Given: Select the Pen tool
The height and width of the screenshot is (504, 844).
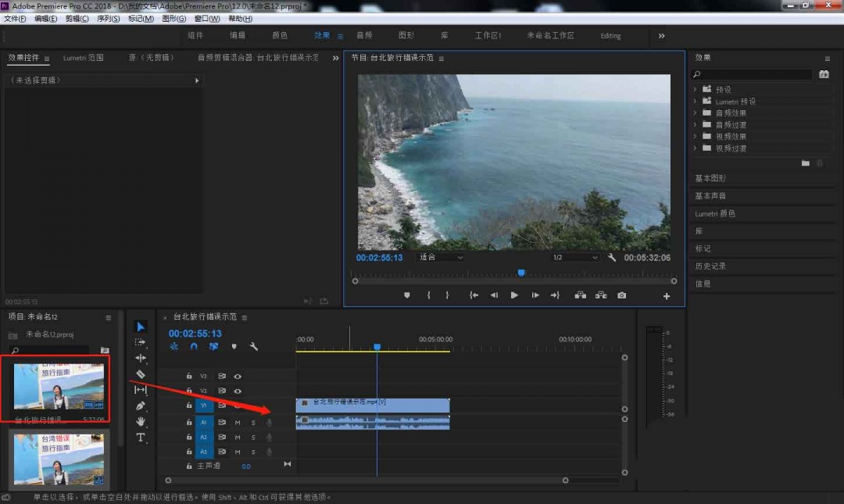Looking at the screenshot, I should coord(141,406).
